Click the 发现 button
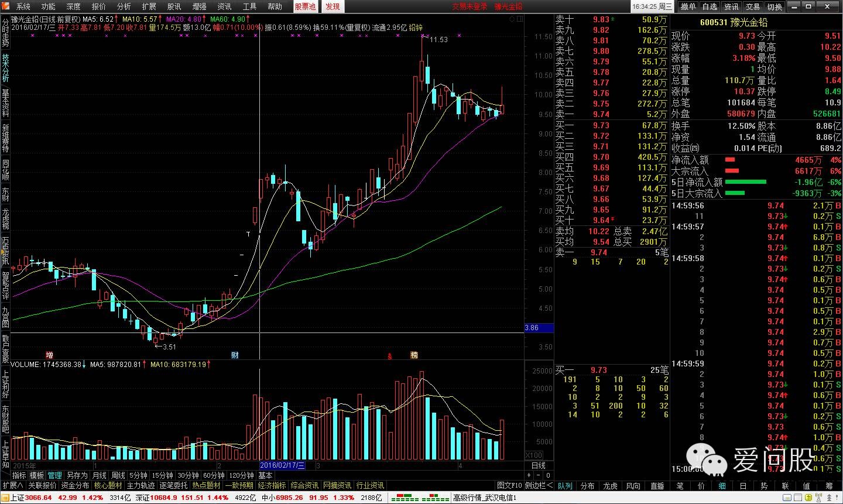Screen dimensions: 843x504 pyautogui.click(x=333, y=6)
